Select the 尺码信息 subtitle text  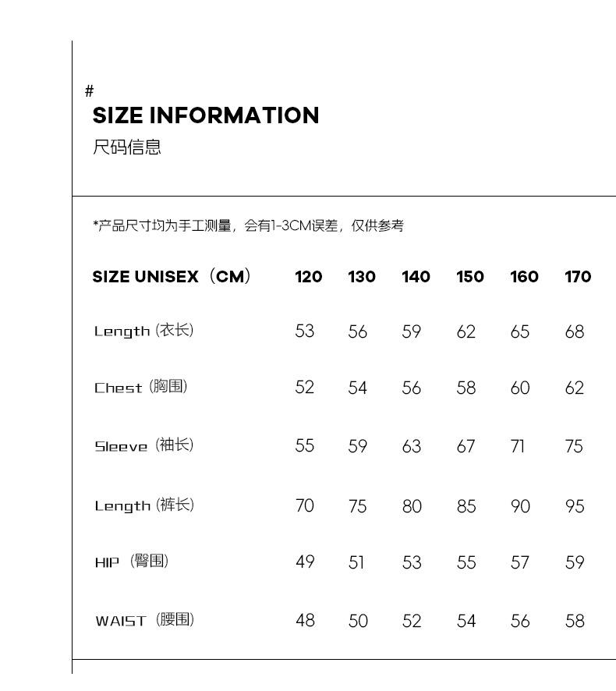pos(127,147)
